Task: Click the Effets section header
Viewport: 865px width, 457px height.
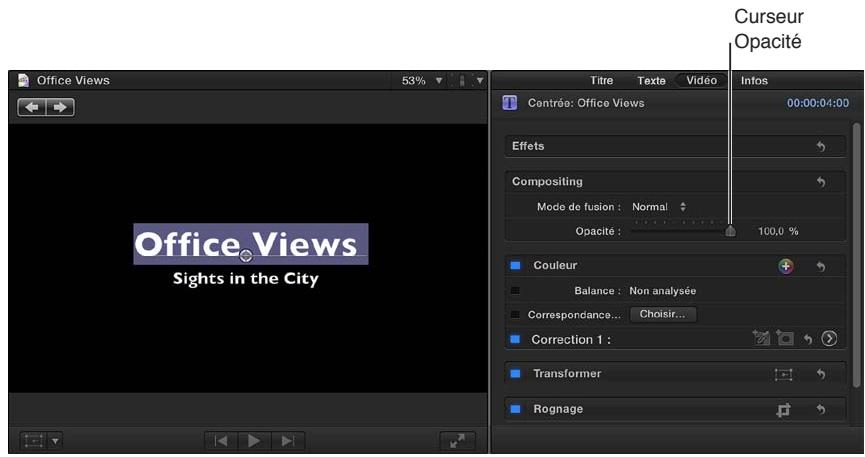Action: tap(675, 146)
